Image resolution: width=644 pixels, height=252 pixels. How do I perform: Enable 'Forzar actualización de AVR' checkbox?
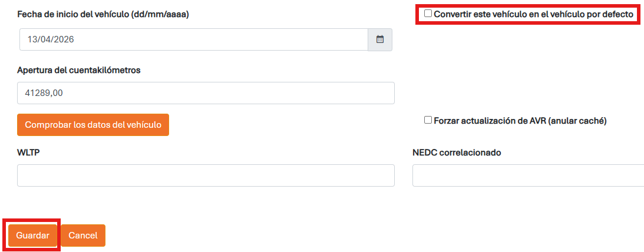(x=428, y=120)
